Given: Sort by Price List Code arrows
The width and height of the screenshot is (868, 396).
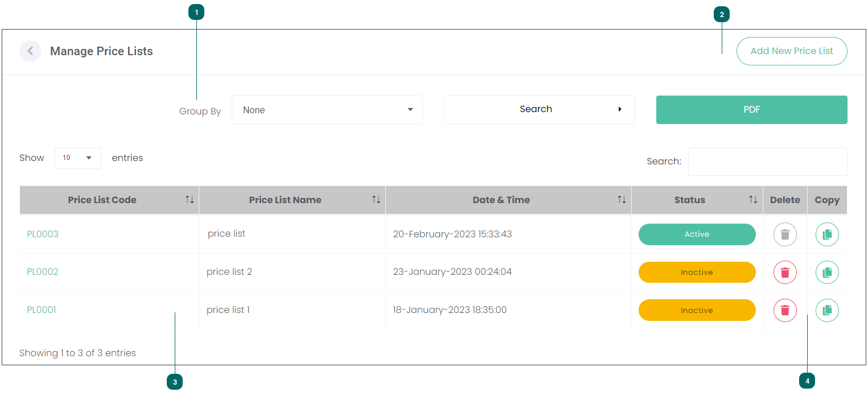Looking at the screenshot, I should 190,200.
